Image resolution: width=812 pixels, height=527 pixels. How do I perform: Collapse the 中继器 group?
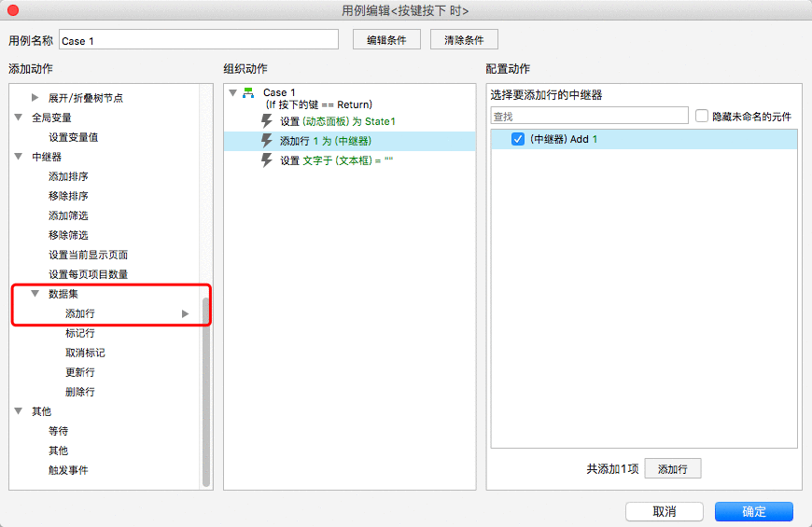19,157
